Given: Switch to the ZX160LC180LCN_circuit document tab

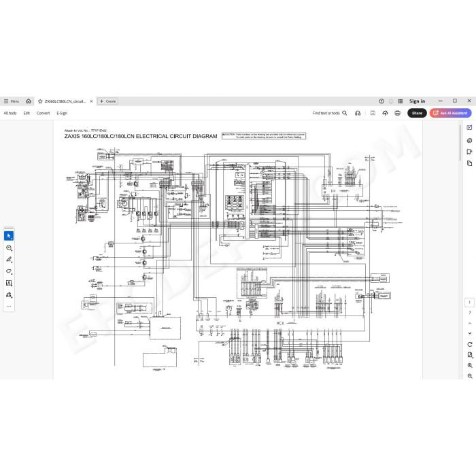Looking at the screenshot, I should point(65,101).
